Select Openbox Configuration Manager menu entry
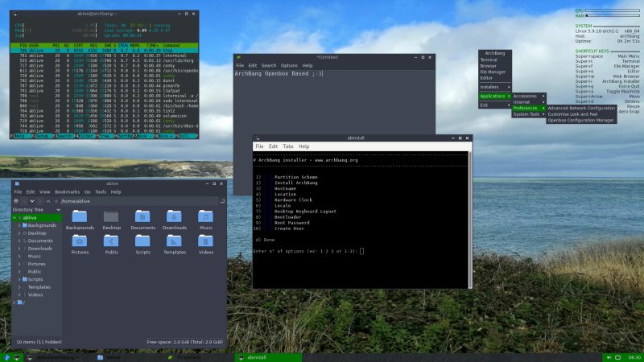 click(x=580, y=121)
